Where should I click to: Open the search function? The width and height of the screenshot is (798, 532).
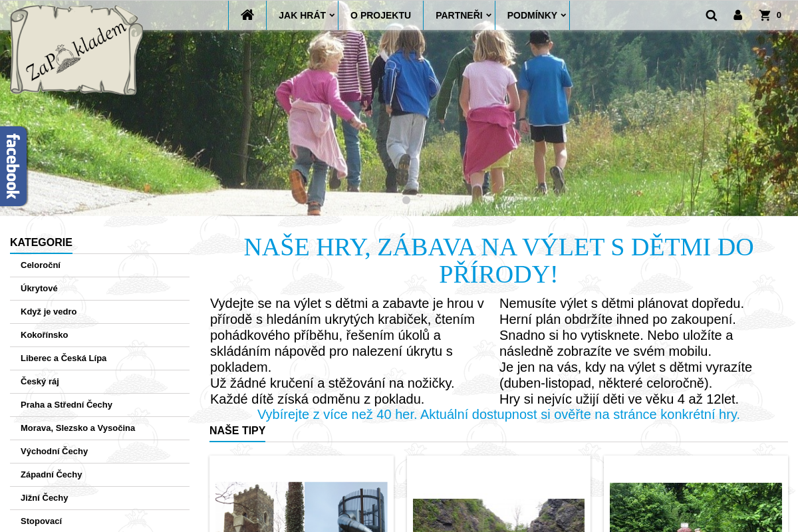coord(712,15)
